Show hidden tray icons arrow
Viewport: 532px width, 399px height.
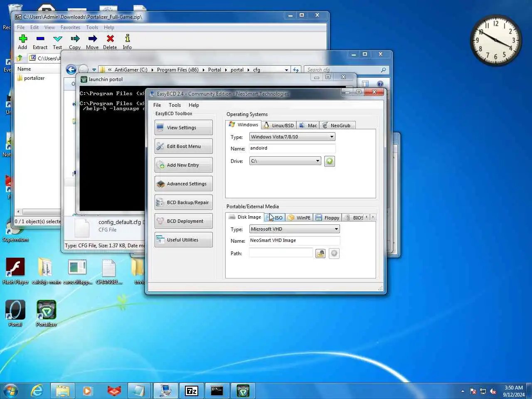click(463, 391)
